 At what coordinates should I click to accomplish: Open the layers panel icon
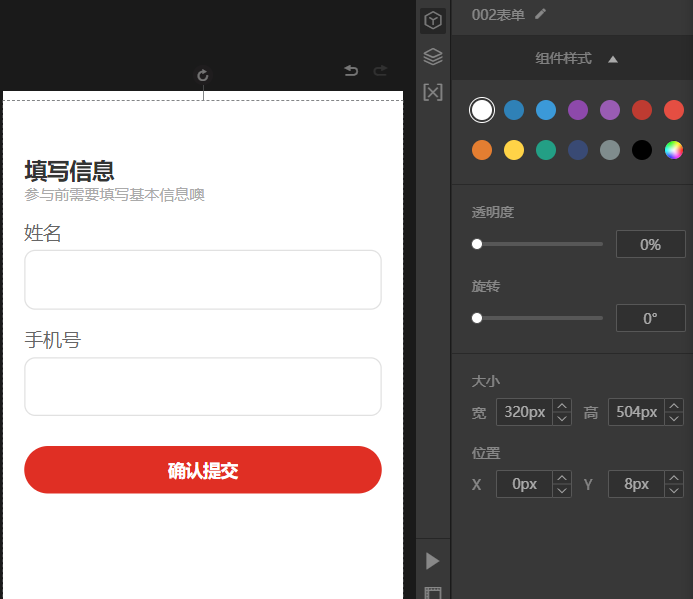click(433, 57)
